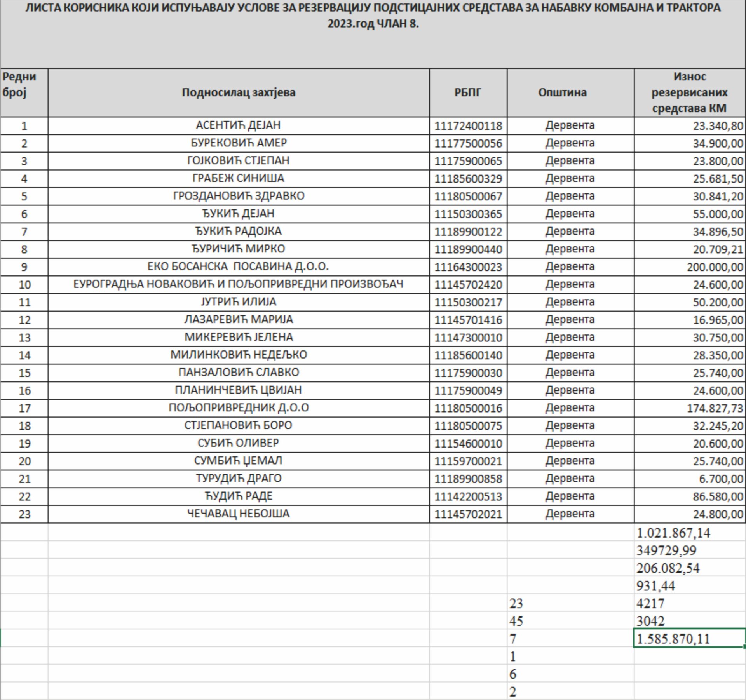
Task: Select РБПГ value 11180500016
Action: (x=468, y=408)
